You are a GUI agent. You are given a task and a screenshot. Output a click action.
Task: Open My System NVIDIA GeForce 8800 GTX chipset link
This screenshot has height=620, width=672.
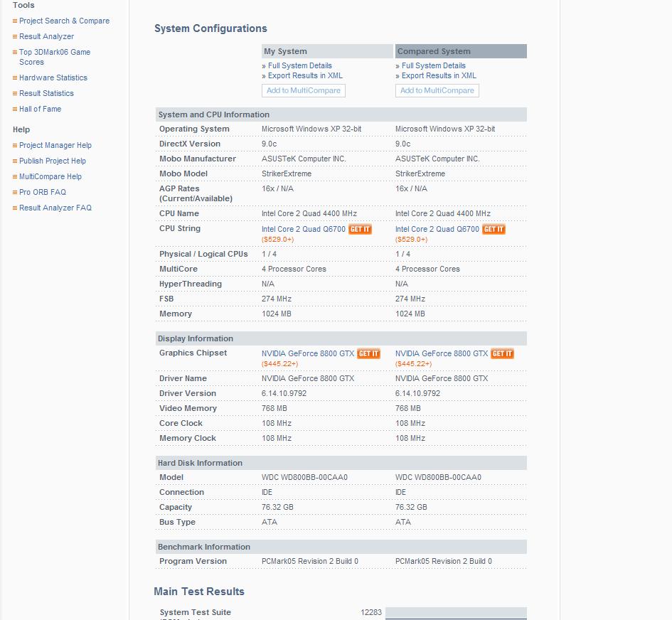click(308, 353)
